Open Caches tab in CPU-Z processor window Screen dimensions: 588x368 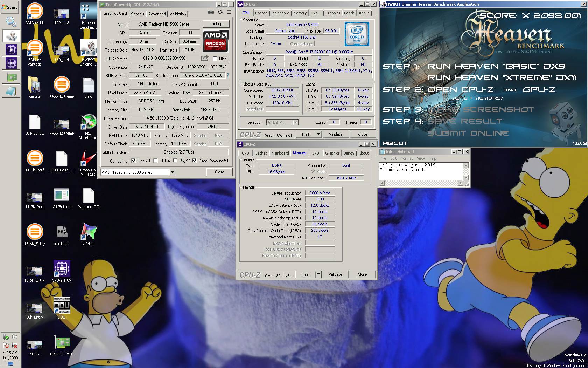point(261,13)
